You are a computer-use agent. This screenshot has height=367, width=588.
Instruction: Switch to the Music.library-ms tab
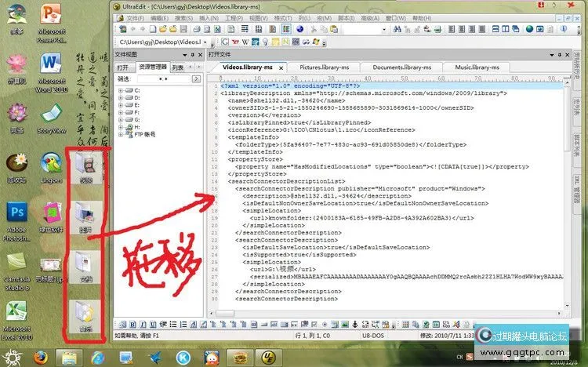477,67
